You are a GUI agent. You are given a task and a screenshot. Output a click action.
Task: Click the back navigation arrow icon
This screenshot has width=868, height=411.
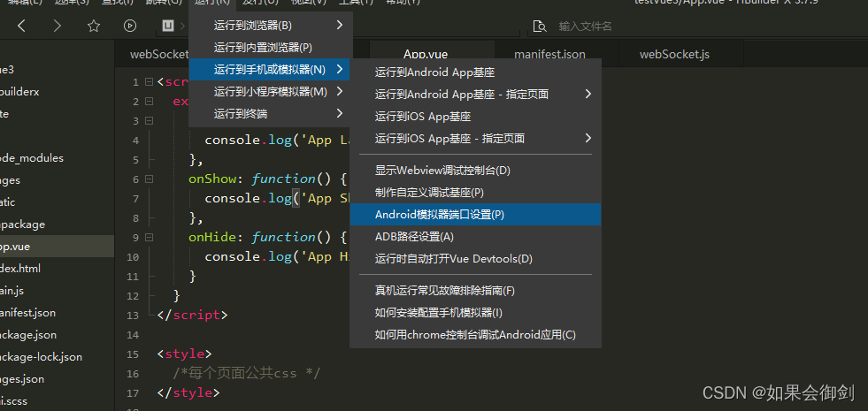[x=21, y=26]
